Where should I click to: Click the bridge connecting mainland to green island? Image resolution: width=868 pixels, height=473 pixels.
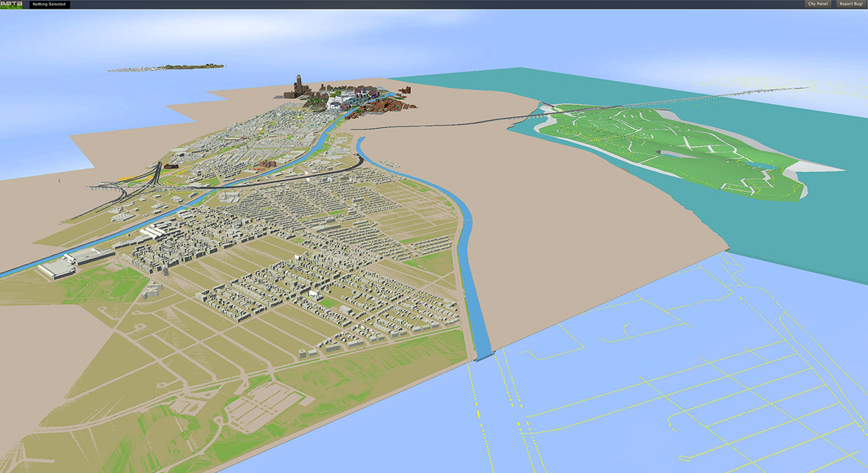463,119
